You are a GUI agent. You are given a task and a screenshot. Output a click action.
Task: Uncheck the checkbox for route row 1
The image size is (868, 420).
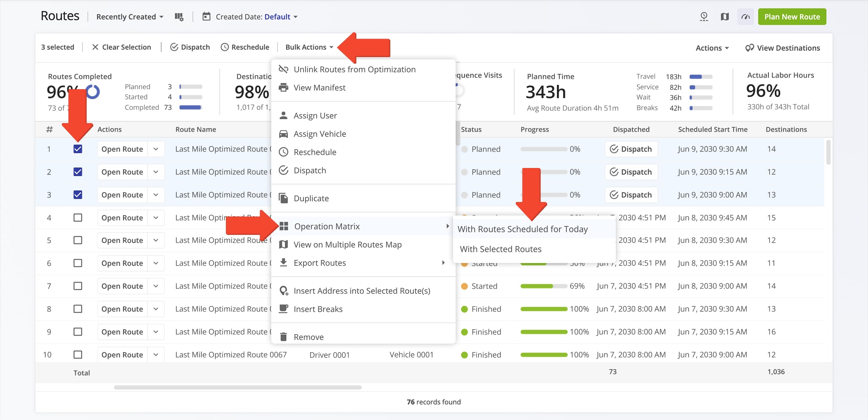[x=78, y=149]
